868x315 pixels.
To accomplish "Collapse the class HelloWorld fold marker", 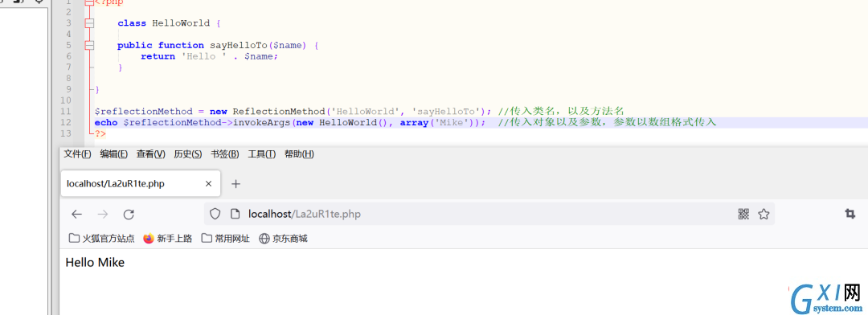I will (90, 23).
